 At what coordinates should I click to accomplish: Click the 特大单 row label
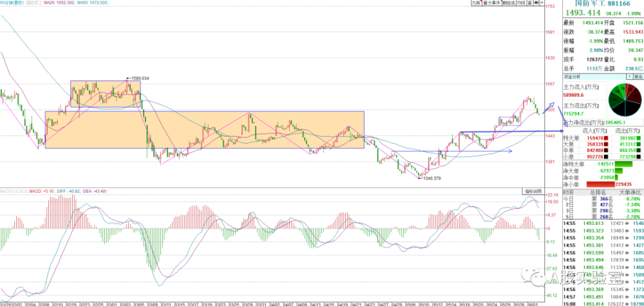pyautogui.click(x=571, y=137)
